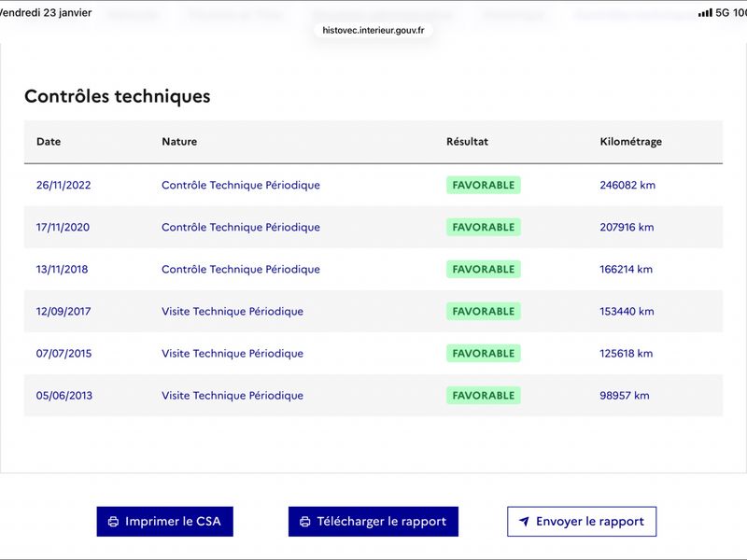Image resolution: width=747 pixels, height=560 pixels.
Task: Click Contrôle Technique Périodique in the 13/11/2018 row
Action: (240, 269)
